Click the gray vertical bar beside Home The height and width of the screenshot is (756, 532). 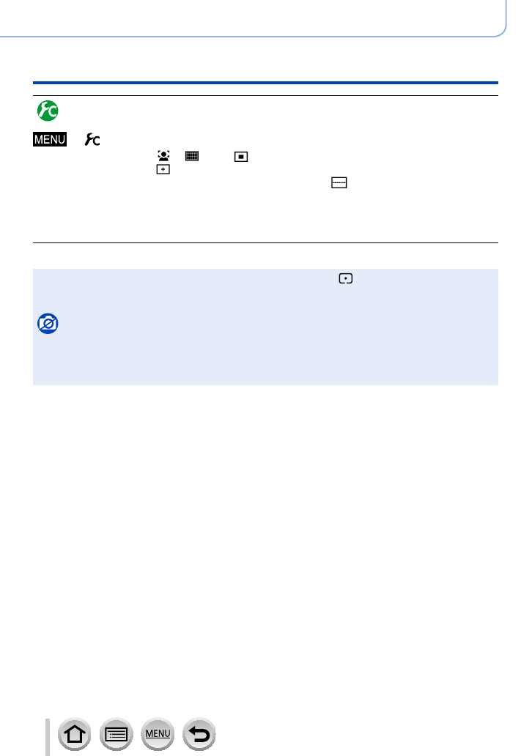tap(48, 737)
